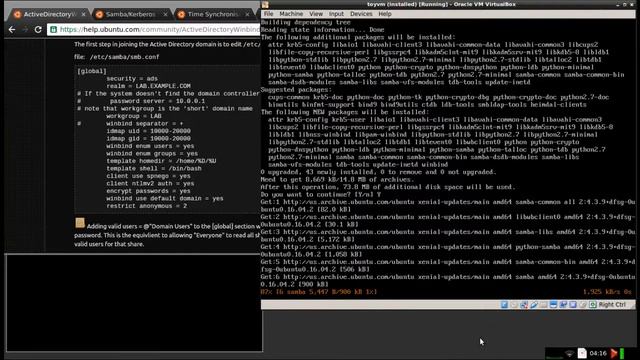Click the USB devices icon in VirtualBox status bar

click(533, 304)
